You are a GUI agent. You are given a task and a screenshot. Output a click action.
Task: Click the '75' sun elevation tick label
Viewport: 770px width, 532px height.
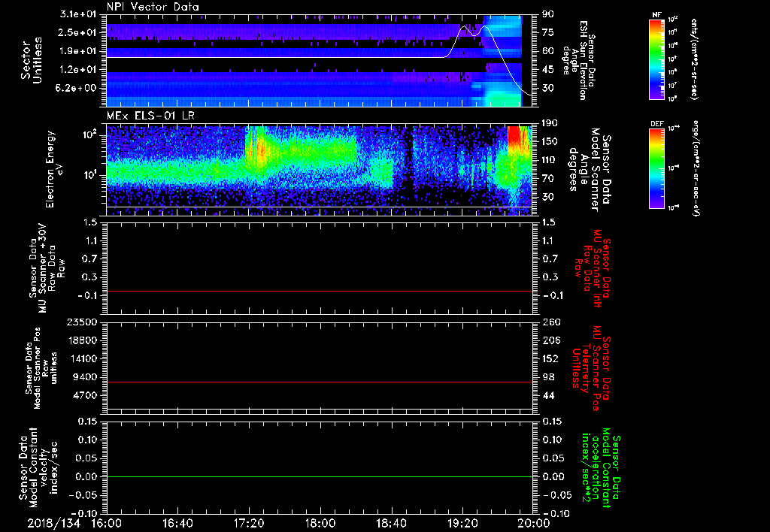coord(548,32)
